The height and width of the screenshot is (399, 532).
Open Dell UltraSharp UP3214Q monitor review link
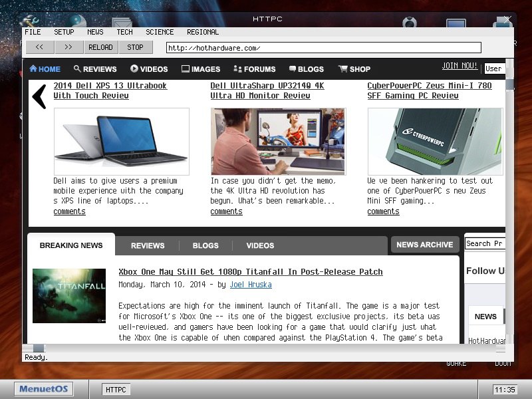[x=267, y=90]
